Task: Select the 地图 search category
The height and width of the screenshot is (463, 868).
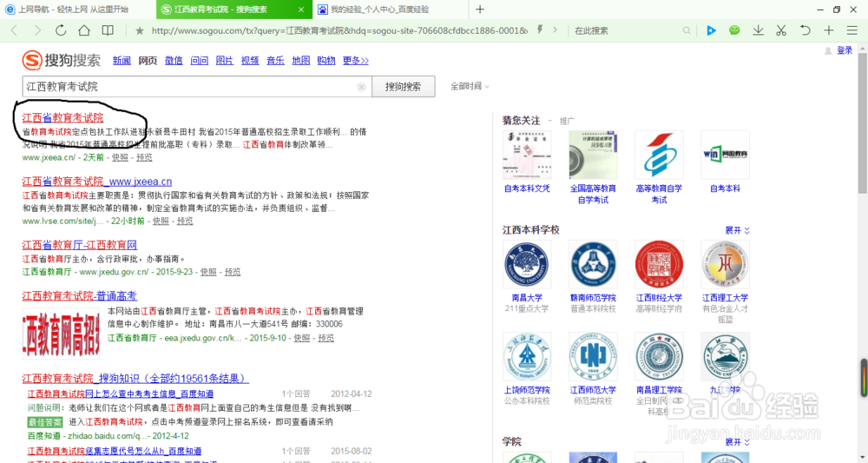Action: point(300,60)
